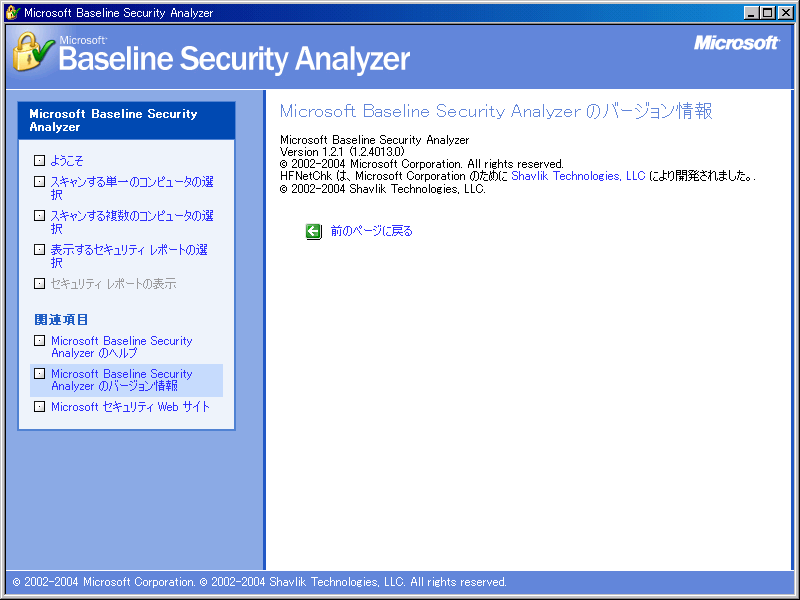Click the green back arrow icon

click(x=314, y=232)
